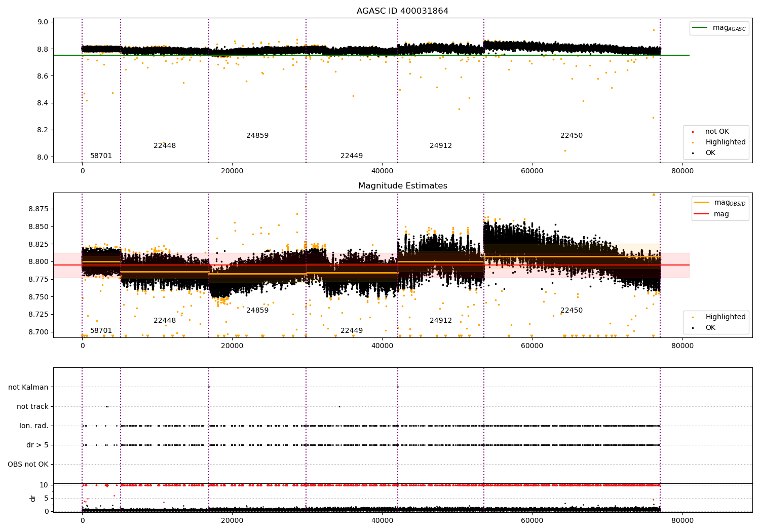Click the 'not Kalman' axis label
760x532 pixels.
tap(28, 387)
